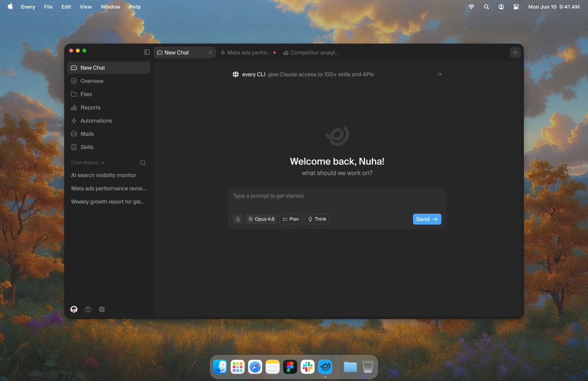Open Notes from the dock

tap(273, 367)
